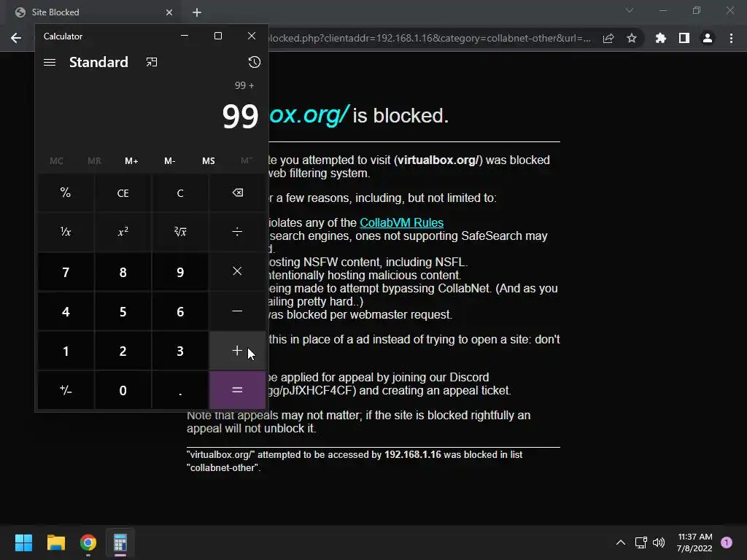The height and width of the screenshot is (560, 747).
Task: Subtract from memory with M-
Action: pos(169,161)
